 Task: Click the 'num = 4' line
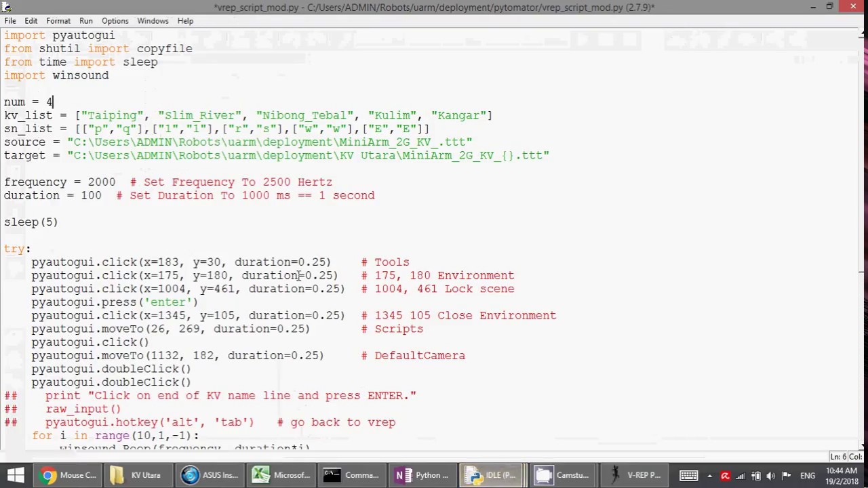pyautogui.click(x=28, y=102)
